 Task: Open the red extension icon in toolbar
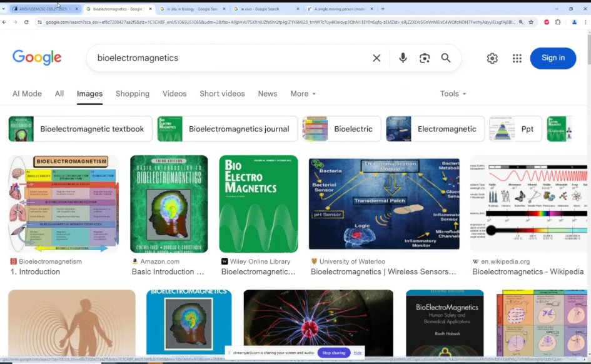(547, 23)
